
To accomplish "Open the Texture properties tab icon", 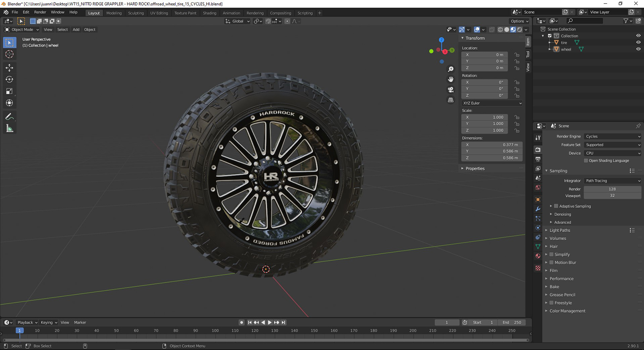I will (x=538, y=268).
